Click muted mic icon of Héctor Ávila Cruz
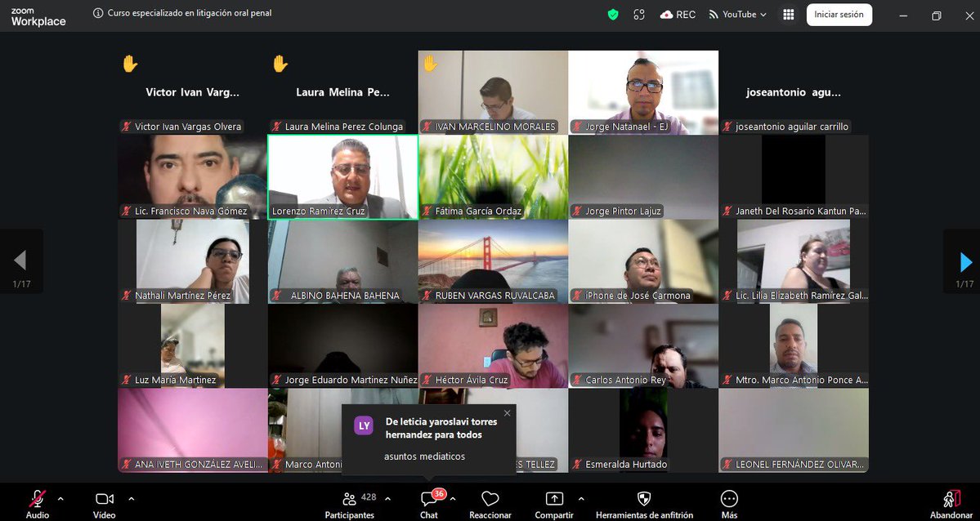The height and width of the screenshot is (521, 980). coord(427,380)
